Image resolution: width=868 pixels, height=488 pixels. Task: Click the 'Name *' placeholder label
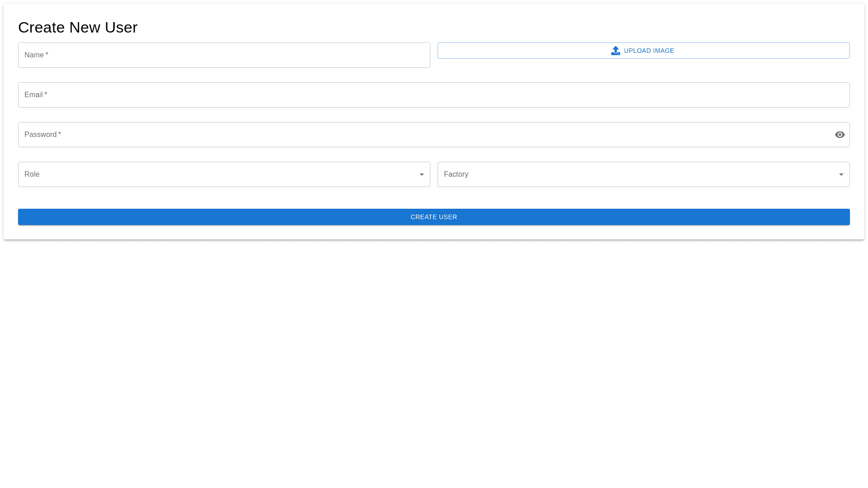tap(34, 55)
